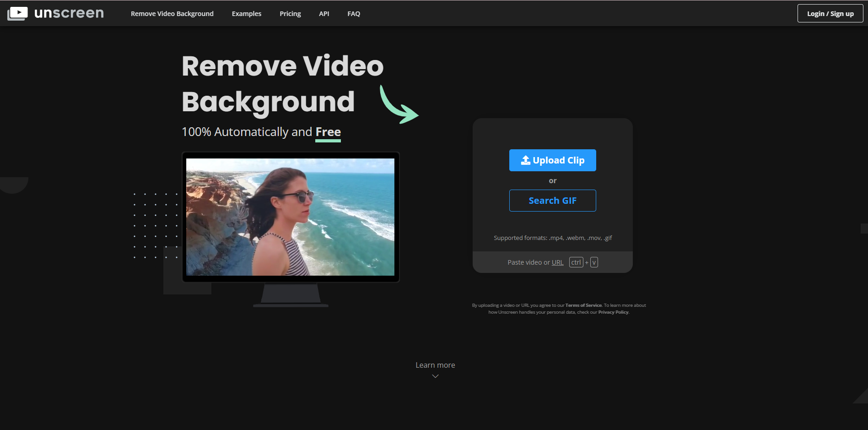
Task: Click the URL link to paste a video
Action: (x=557, y=262)
